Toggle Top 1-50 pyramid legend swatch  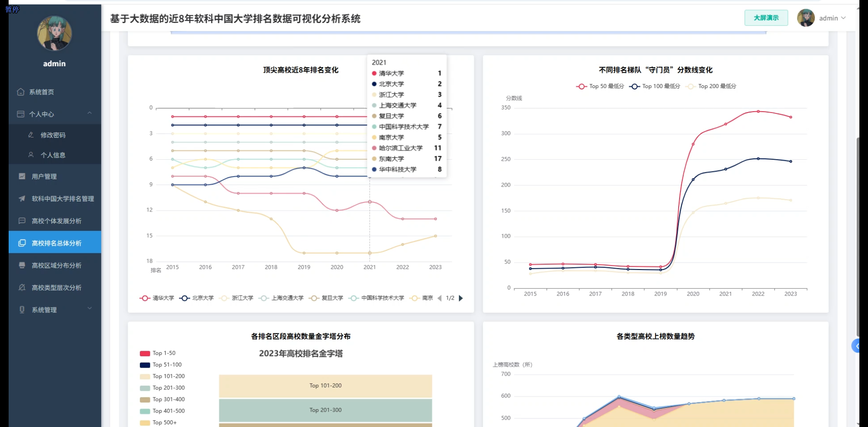pos(145,353)
